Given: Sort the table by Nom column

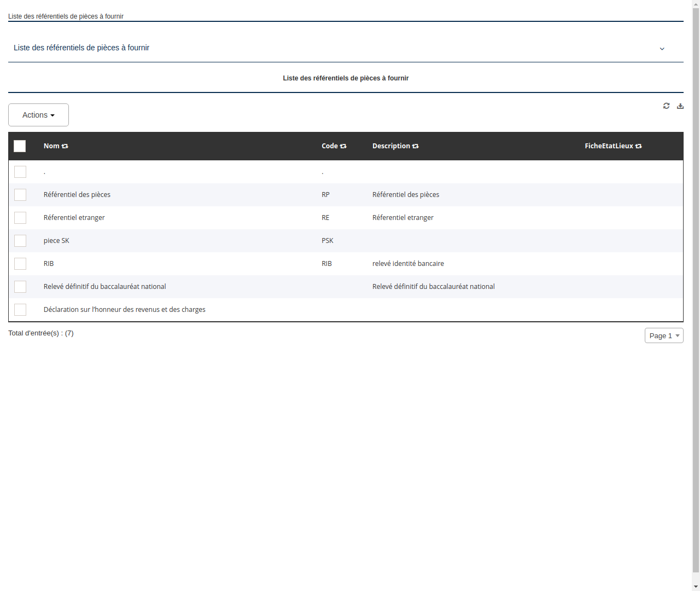Looking at the screenshot, I should pos(65,146).
